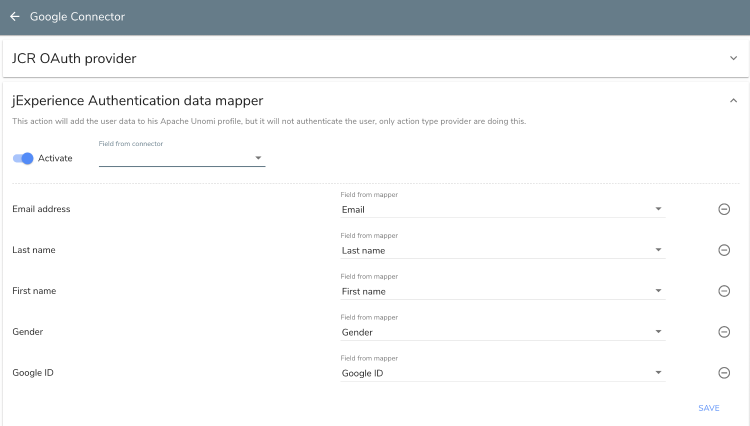Open the Last name field mapper dropdown
The width and height of the screenshot is (750, 426).
(503, 251)
